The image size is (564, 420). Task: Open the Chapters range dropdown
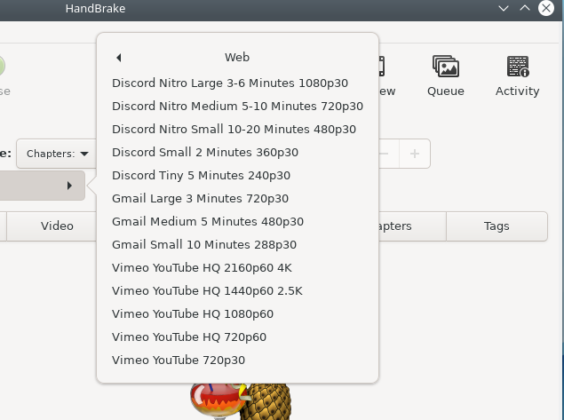point(56,154)
